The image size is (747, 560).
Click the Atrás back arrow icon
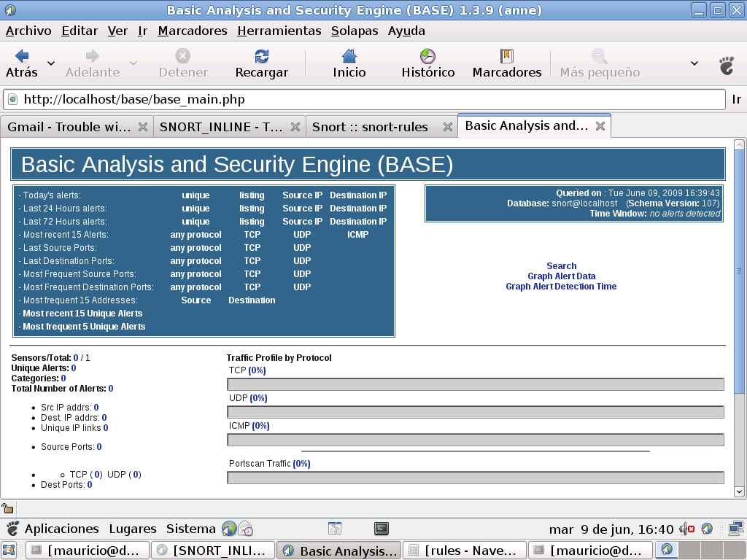tap(22, 56)
